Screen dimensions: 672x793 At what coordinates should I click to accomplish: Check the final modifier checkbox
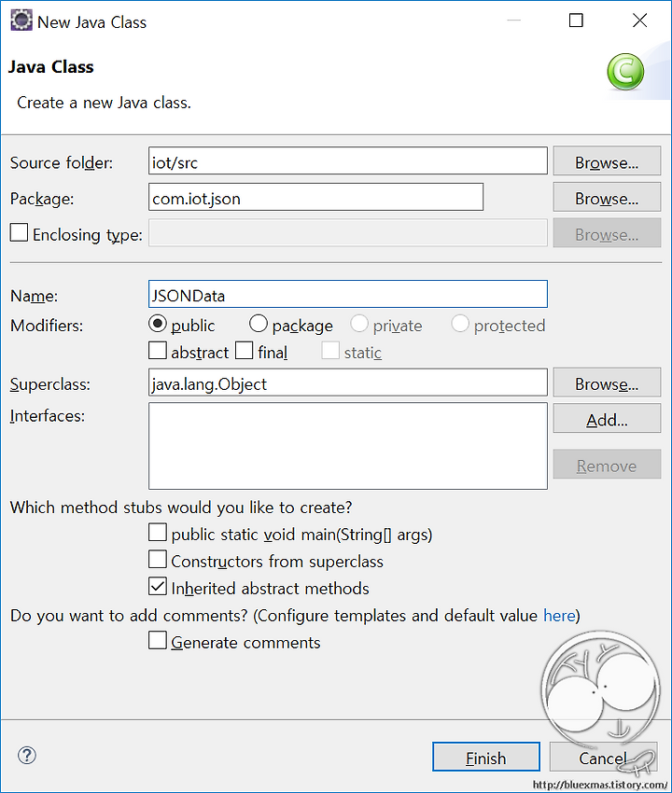(244, 351)
